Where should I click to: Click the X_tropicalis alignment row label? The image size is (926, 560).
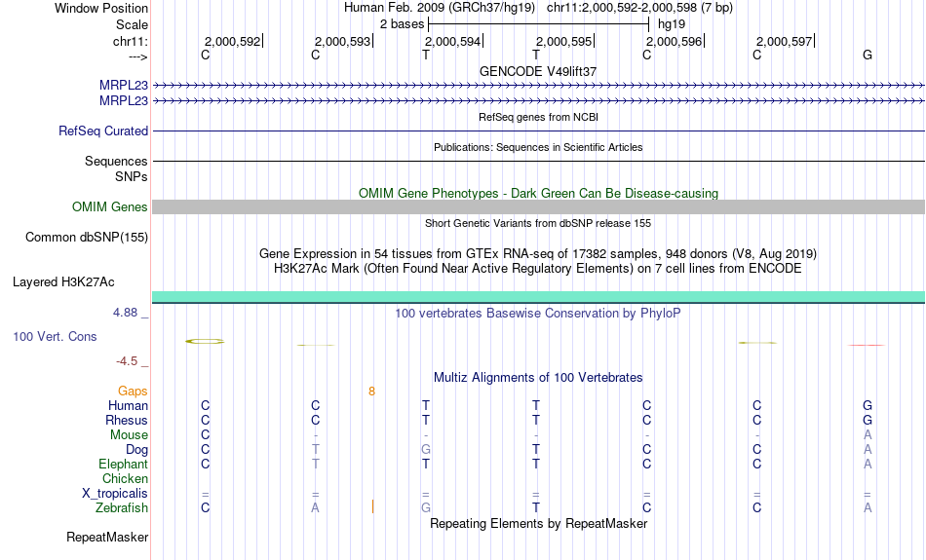coord(115,494)
